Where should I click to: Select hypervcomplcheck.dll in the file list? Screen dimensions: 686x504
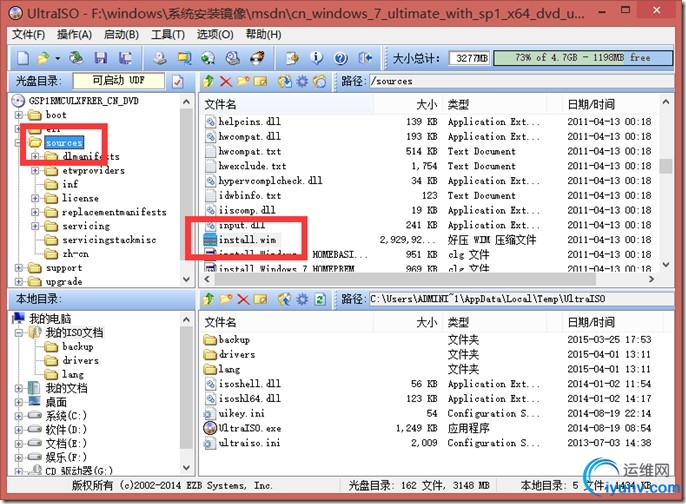430,181
